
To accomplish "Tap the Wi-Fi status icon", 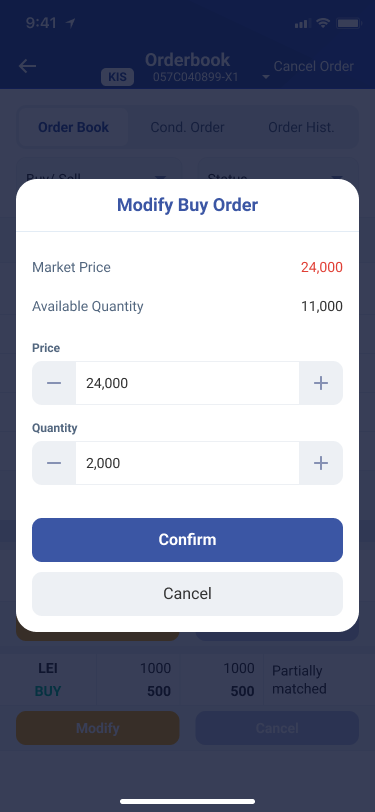I will (323, 23).
